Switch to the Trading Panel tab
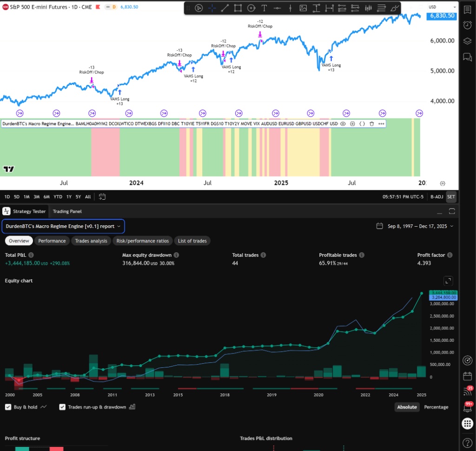This screenshot has height=451, width=476. [67, 211]
